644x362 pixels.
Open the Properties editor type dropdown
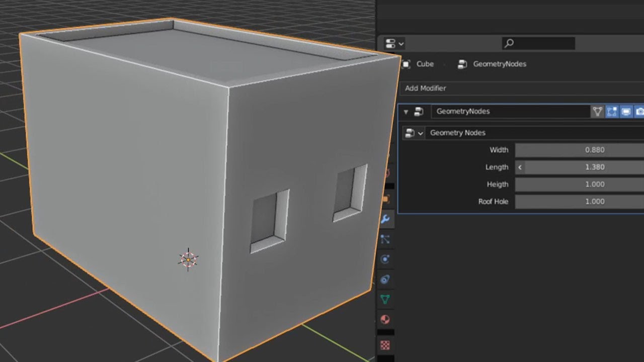point(394,43)
